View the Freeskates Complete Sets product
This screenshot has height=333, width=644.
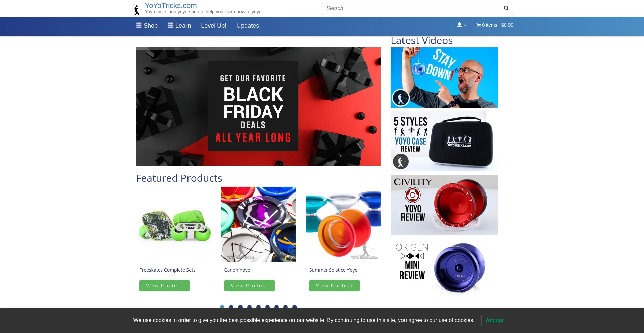[x=164, y=286]
